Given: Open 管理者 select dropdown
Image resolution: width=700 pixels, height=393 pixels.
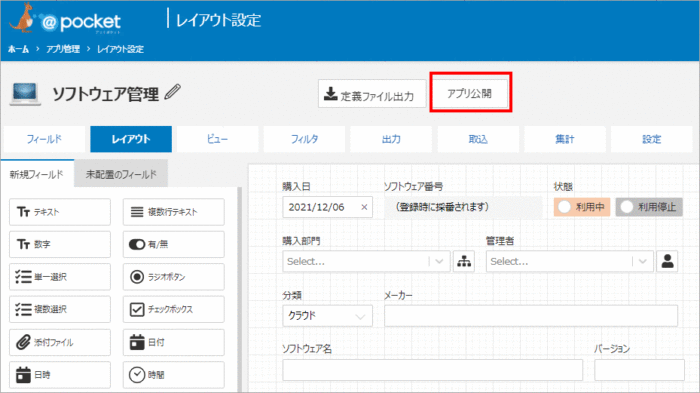Looking at the screenshot, I should click(570, 261).
